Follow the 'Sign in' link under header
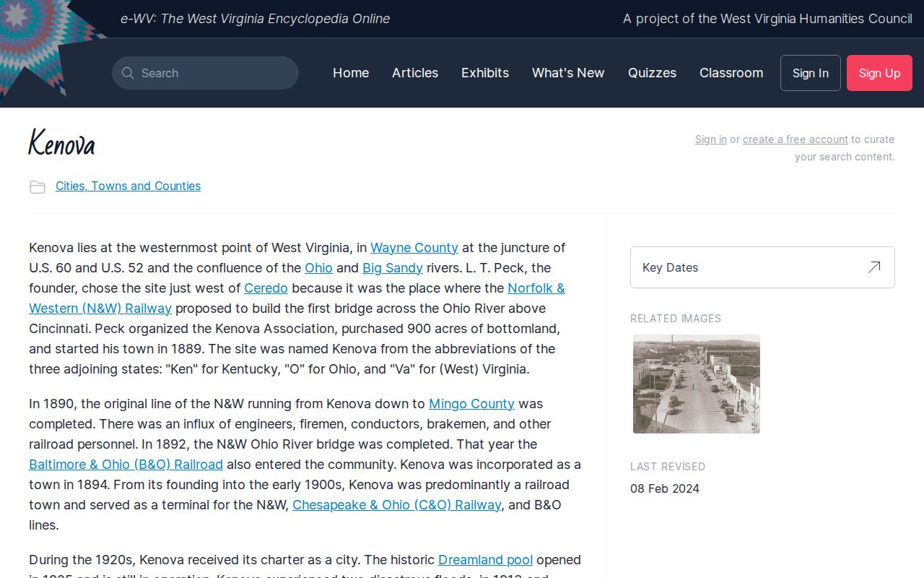Viewport: 924px width, 578px height. [711, 139]
